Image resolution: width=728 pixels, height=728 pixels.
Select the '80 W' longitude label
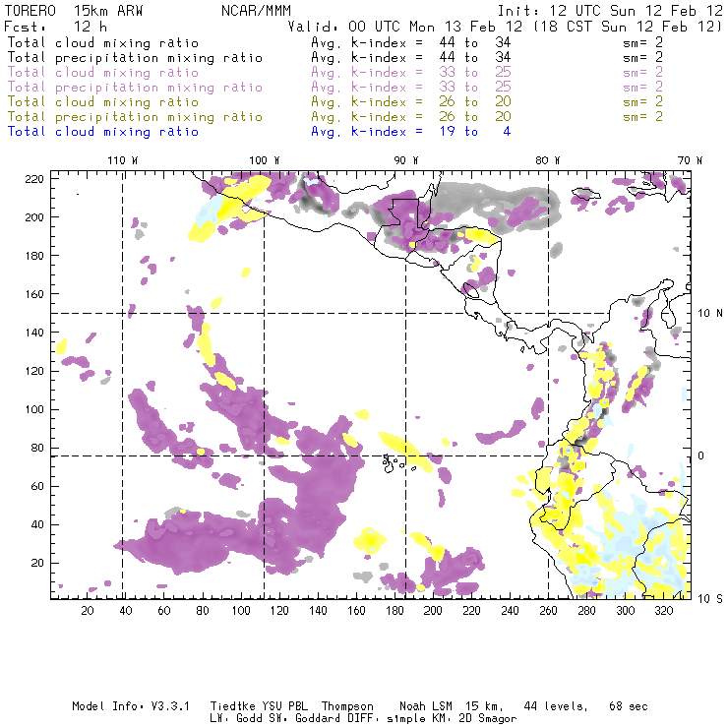click(548, 160)
